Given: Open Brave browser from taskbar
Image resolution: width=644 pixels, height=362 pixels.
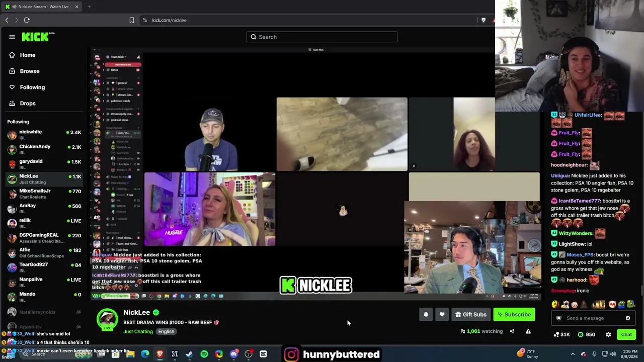Looking at the screenshot, I should 160,354.
